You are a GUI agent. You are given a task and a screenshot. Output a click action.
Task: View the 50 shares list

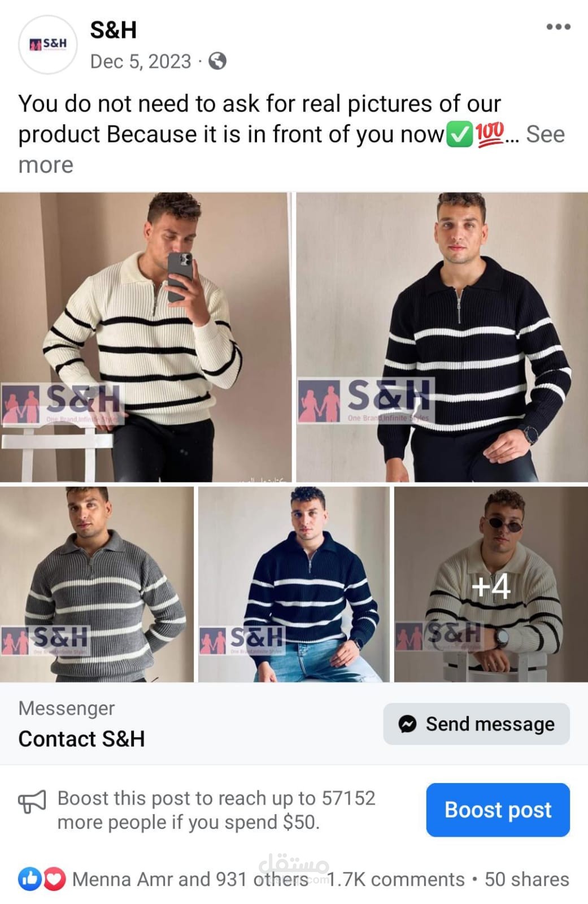(526, 879)
